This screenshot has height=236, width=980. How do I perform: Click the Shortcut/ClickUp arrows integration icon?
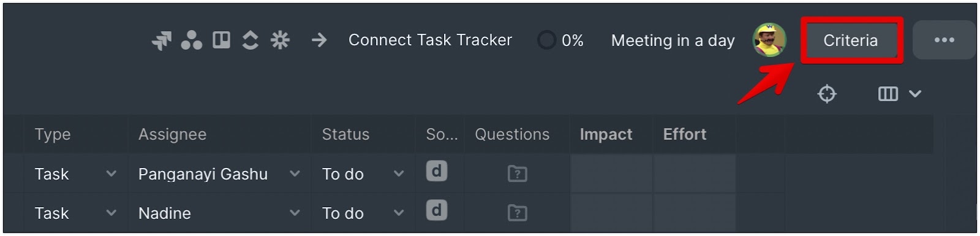tap(250, 40)
